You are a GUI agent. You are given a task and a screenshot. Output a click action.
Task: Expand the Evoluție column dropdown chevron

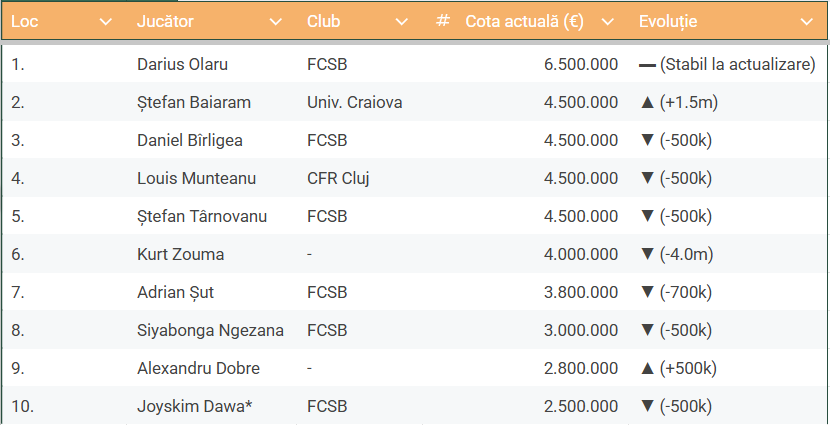[806, 21]
